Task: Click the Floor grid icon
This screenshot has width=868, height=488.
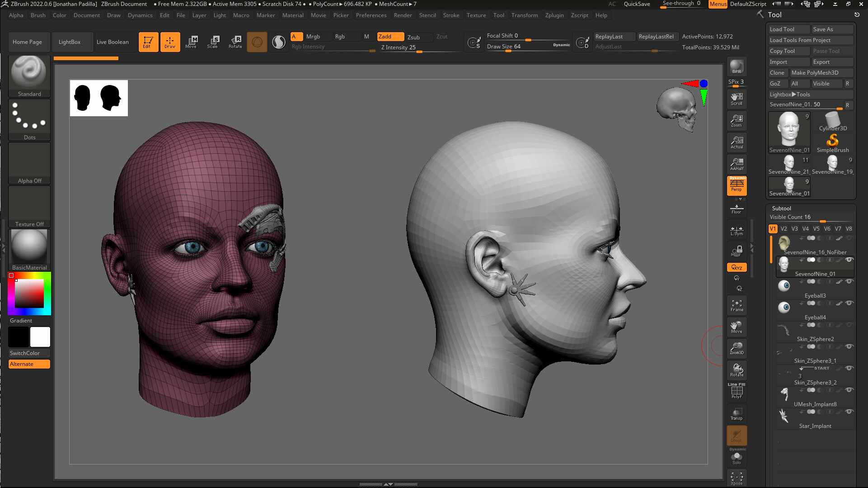Action: [x=737, y=209]
